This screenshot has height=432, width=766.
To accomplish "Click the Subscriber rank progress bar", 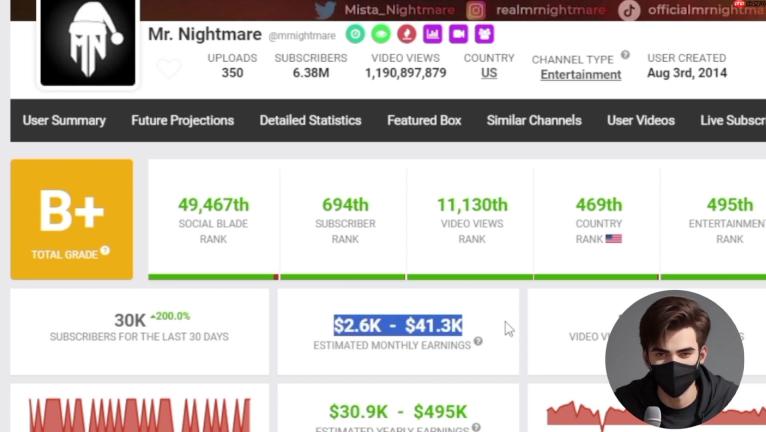I will 342,277.
